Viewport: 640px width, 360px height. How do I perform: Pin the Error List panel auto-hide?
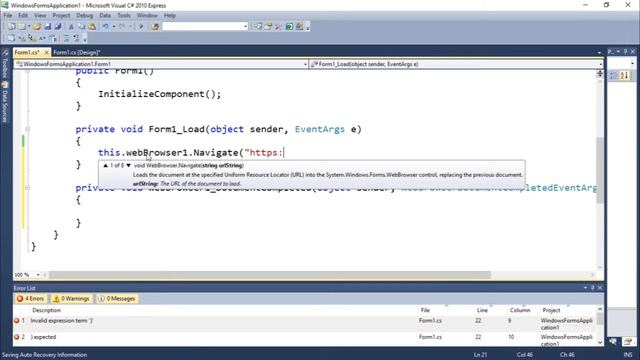point(593,288)
